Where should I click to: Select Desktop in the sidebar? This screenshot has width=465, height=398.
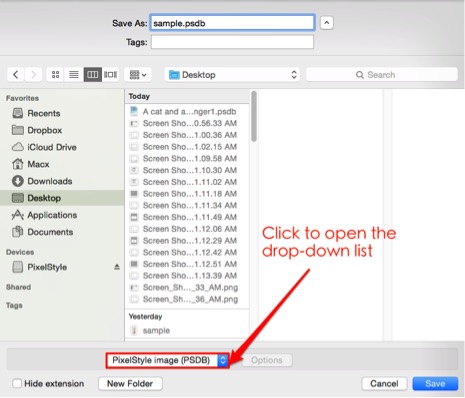click(x=62, y=198)
